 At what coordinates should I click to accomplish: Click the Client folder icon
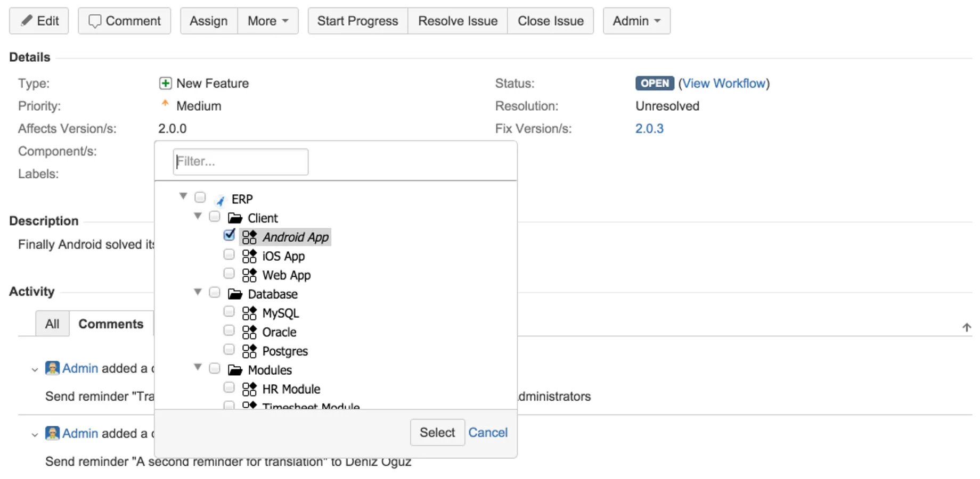tap(235, 218)
